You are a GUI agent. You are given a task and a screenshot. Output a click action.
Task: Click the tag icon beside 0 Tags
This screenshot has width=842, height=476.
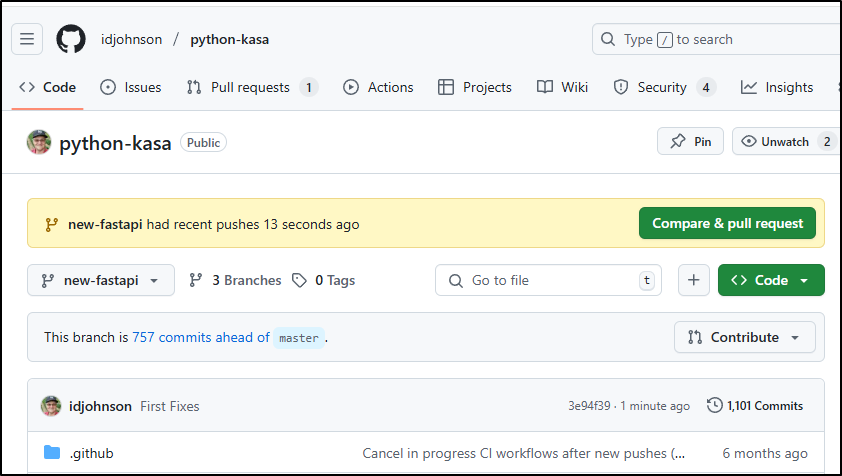coord(299,280)
